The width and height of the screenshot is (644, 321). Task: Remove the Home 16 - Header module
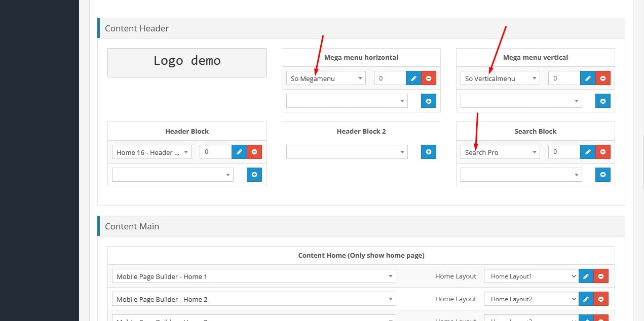point(254,152)
